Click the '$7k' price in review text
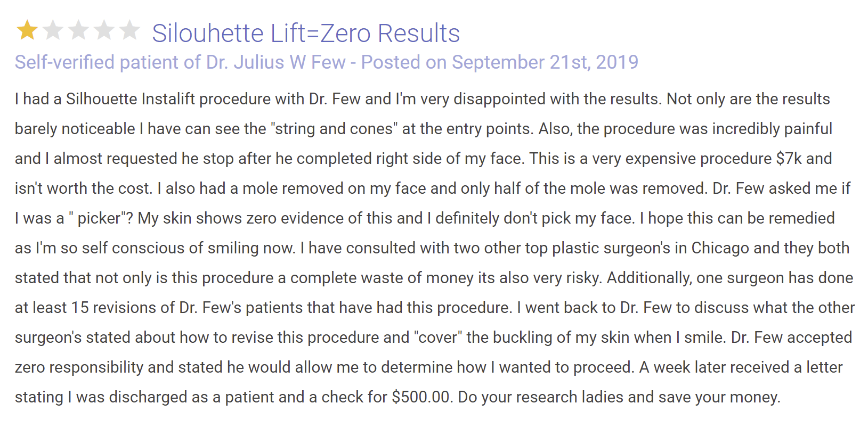The width and height of the screenshot is (868, 428). point(789,159)
